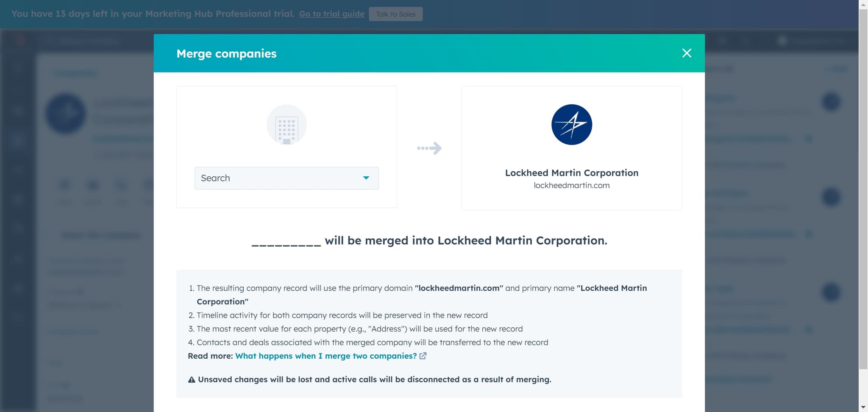
Task: Click the dotted merge direction arrow
Action: tap(429, 148)
